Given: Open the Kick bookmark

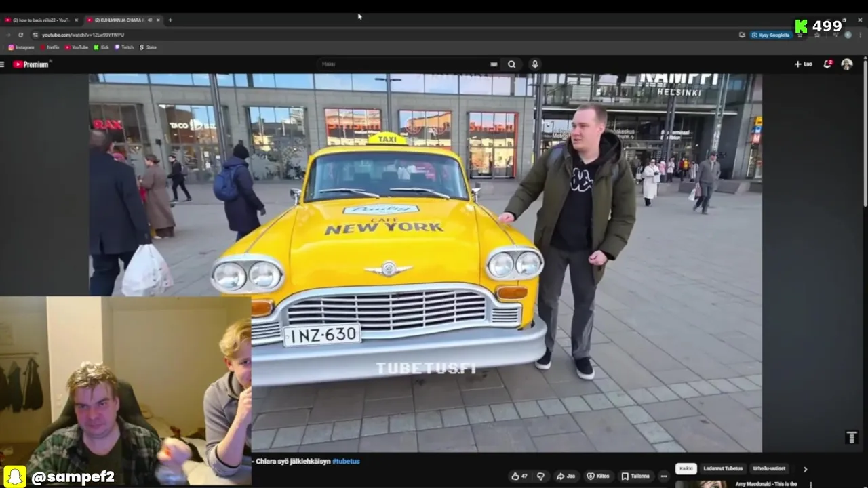Looking at the screenshot, I should point(101,47).
